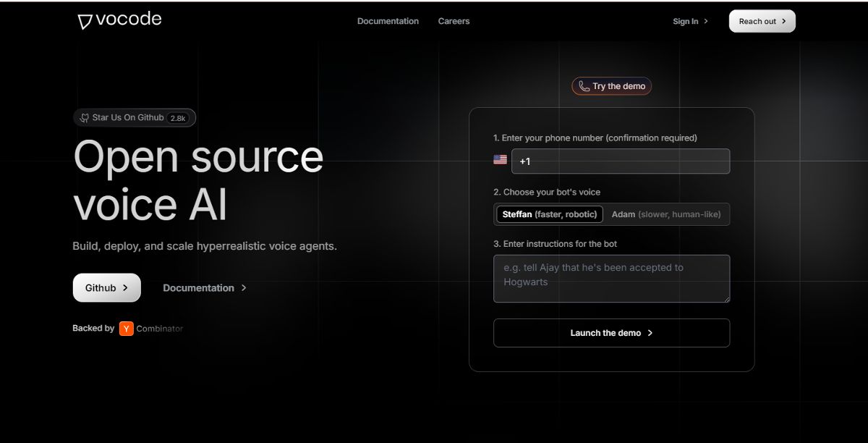Screen dimensions: 868x443
Task: Select the Adam slower human-like voice
Action: coord(666,214)
